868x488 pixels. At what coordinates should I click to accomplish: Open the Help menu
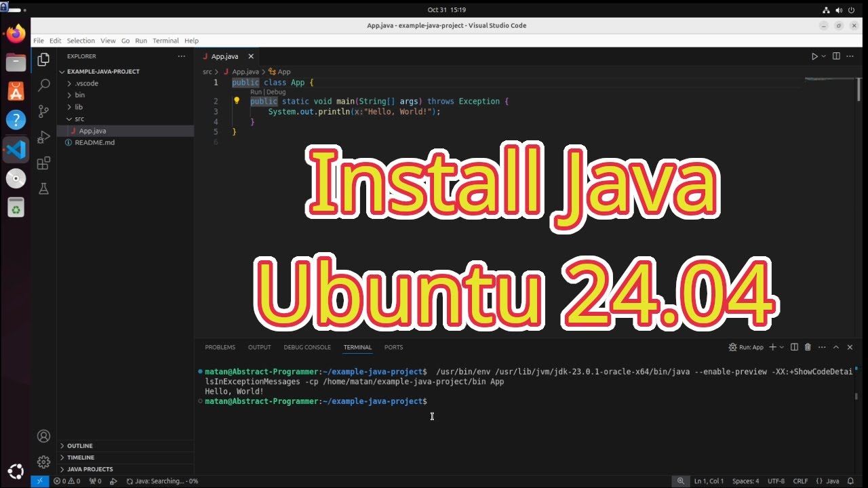(192, 41)
